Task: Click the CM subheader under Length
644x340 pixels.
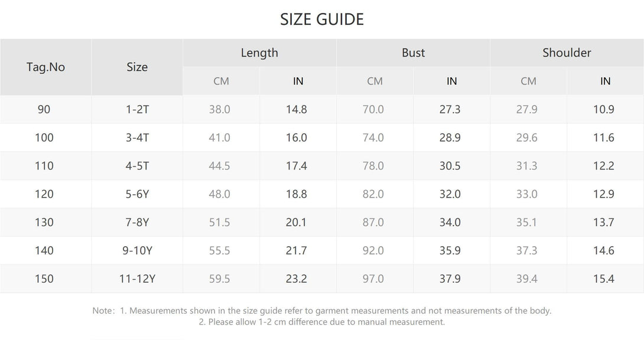Action: click(x=221, y=81)
